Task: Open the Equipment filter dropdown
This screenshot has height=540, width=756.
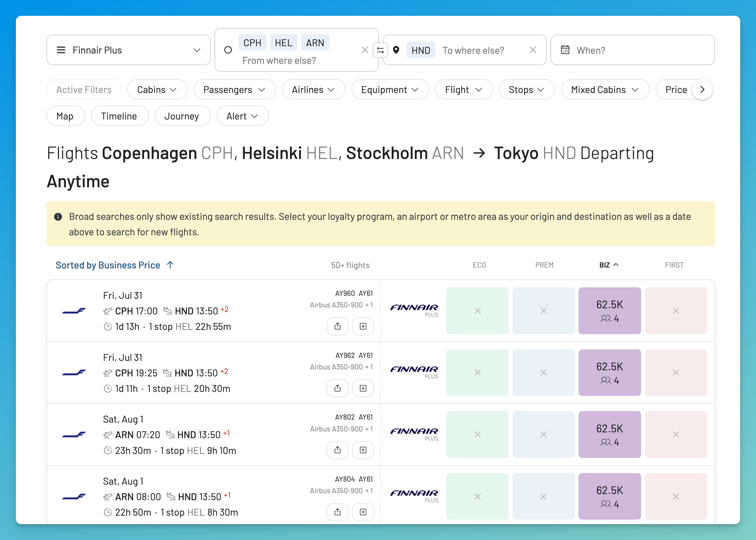Action: pyautogui.click(x=390, y=89)
